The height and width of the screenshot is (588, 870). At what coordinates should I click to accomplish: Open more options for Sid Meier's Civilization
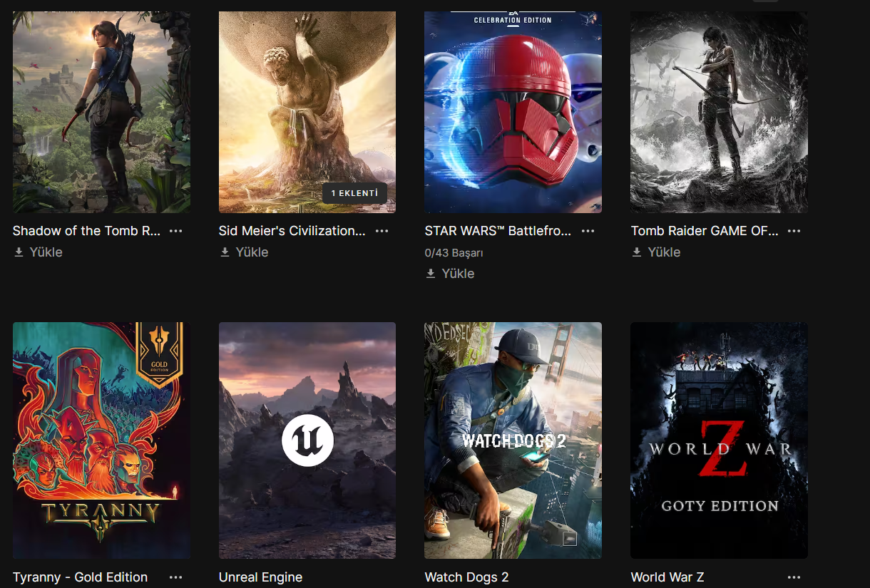click(x=382, y=231)
